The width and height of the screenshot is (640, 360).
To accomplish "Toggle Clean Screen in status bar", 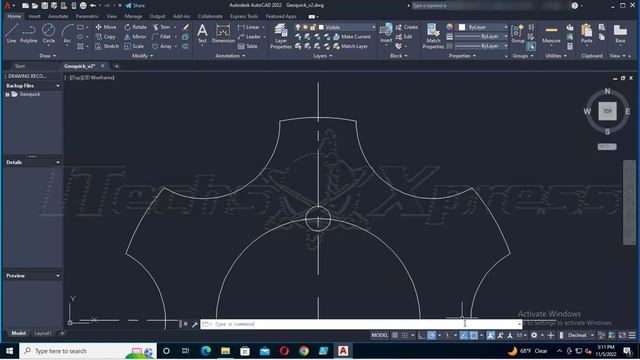I will click(x=622, y=335).
